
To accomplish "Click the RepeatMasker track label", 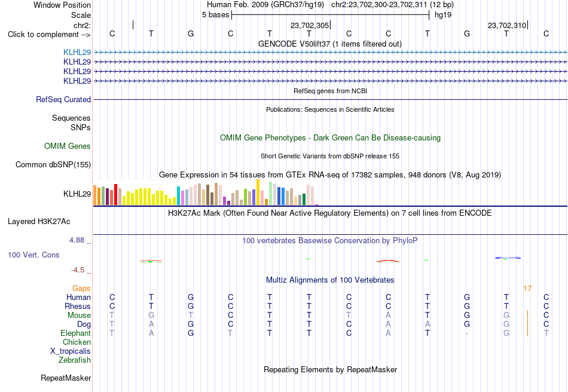I will coord(66,378).
